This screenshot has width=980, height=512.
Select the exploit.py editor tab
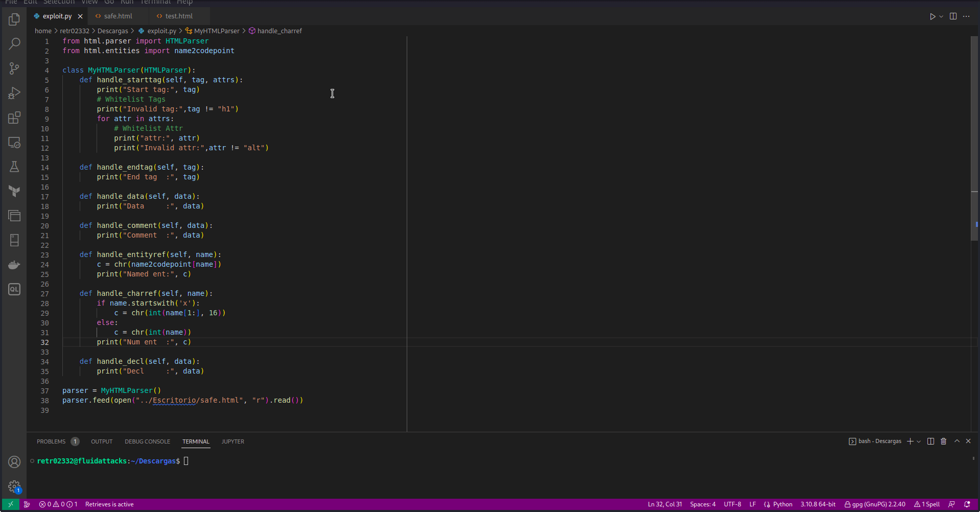point(57,16)
